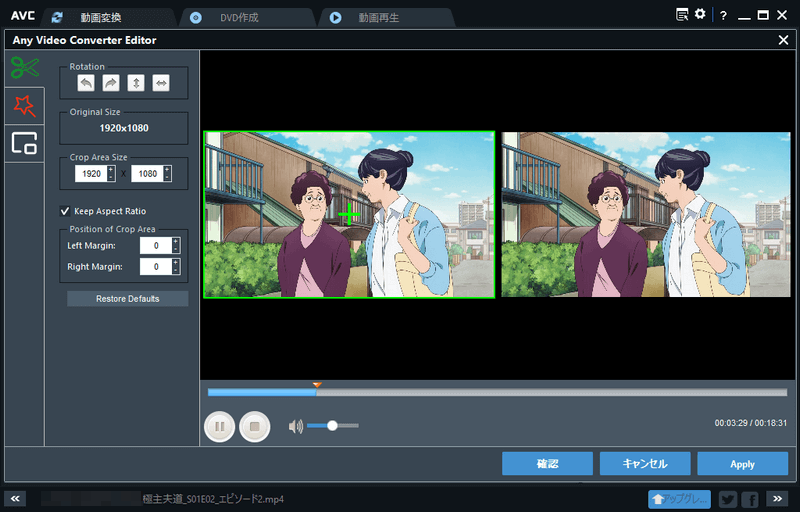Mute audio with speaker icon
The width and height of the screenshot is (800, 512).
pos(295,426)
